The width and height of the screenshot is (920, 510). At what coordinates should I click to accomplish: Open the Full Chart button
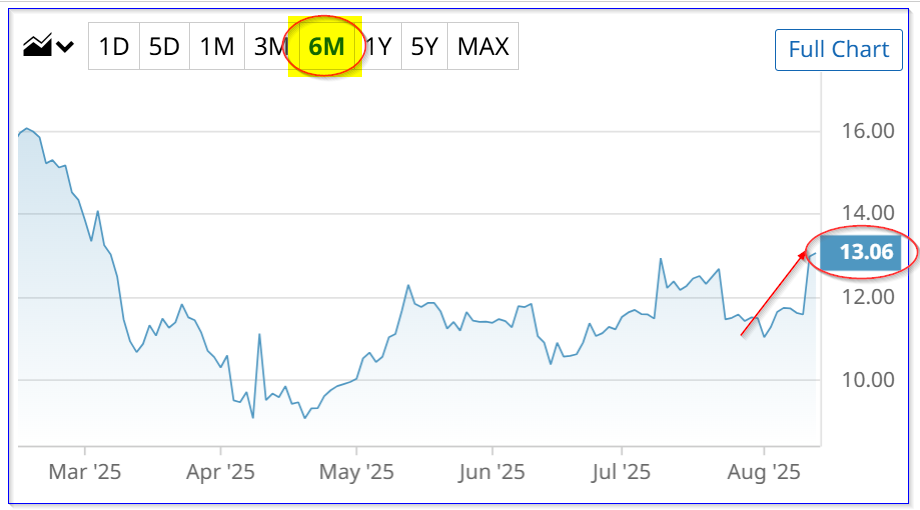coord(838,50)
